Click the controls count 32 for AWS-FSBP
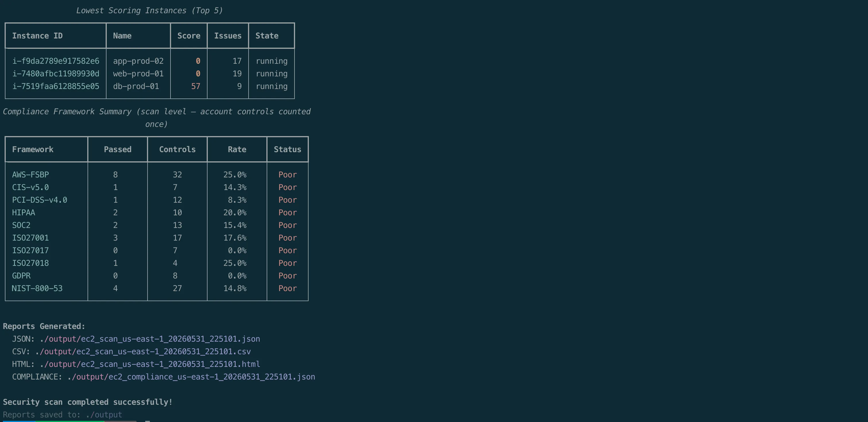Viewport: 868px width, 422px height. [x=177, y=175]
